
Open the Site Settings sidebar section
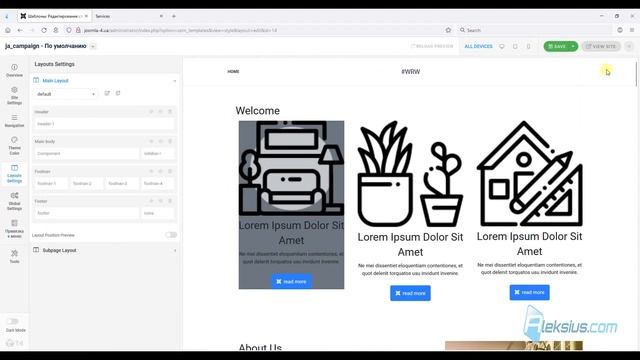[14, 96]
